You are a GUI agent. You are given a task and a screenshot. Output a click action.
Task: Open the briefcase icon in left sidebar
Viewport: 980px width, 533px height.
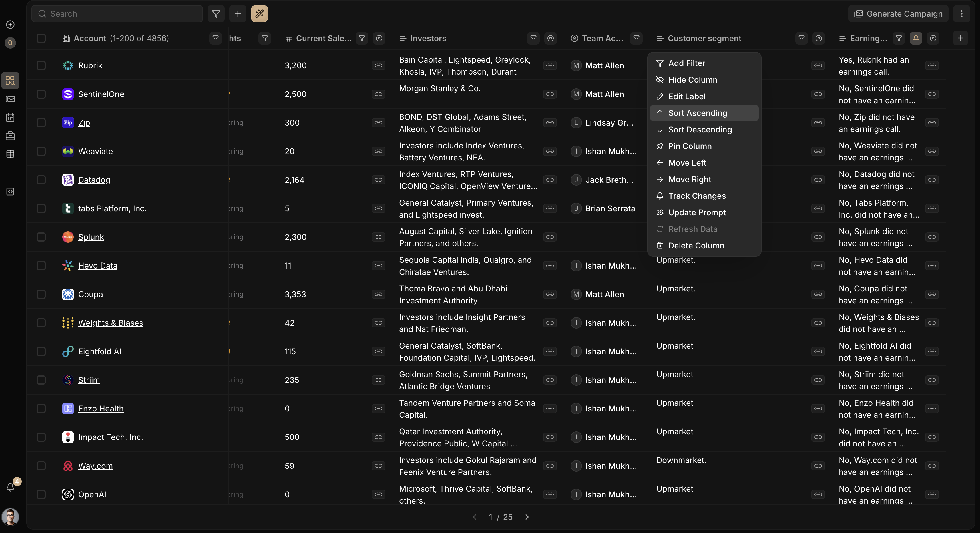click(10, 136)
